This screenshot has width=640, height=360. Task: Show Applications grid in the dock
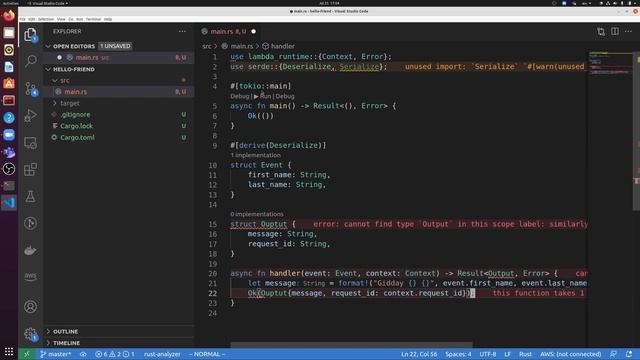click(9, 351)
